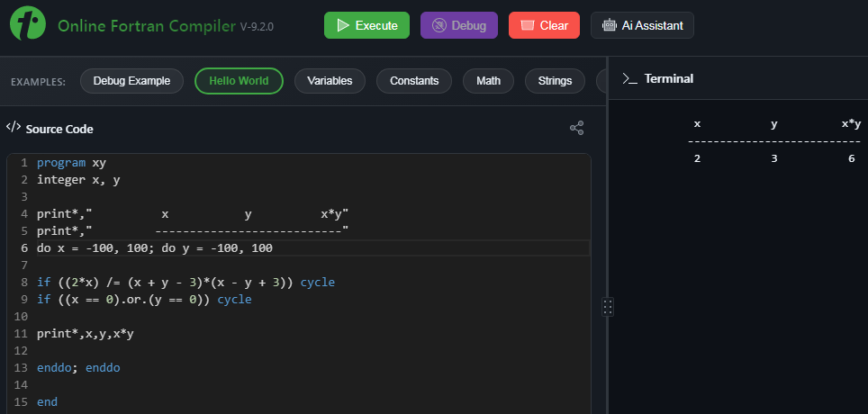Load the Variables example

click(330, 81)
